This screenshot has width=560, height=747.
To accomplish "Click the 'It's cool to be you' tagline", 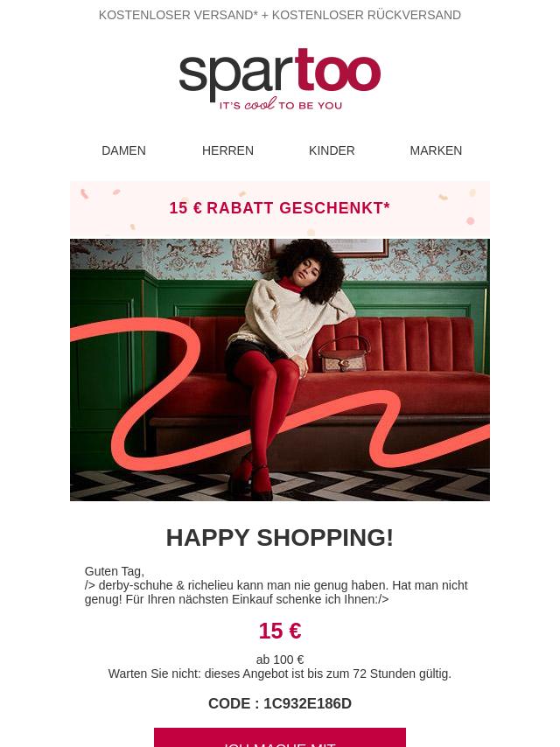I will (280, 104).
